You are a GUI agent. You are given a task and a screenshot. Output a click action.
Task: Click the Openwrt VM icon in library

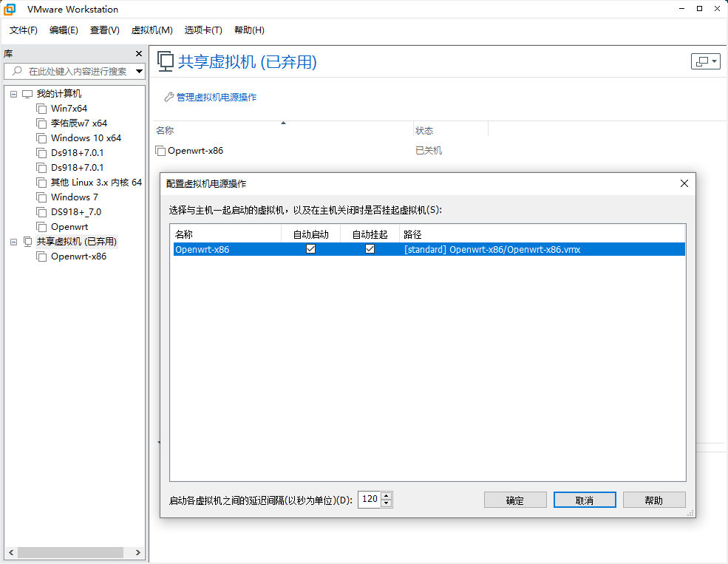42,227
